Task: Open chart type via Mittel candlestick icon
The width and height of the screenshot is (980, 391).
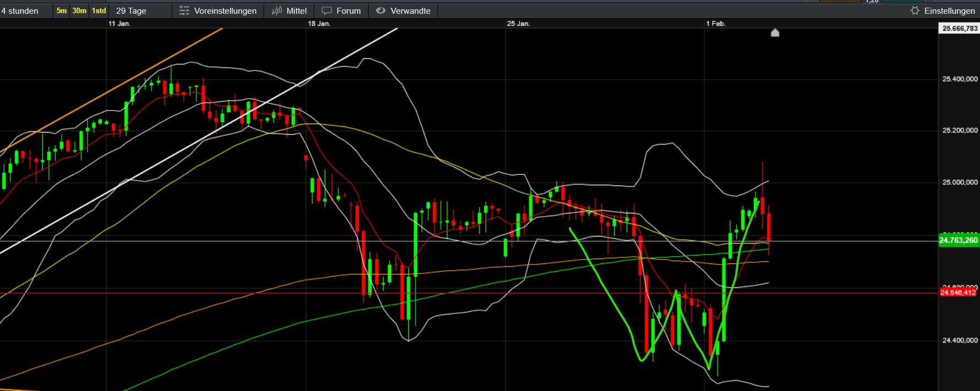Action: 277,11
